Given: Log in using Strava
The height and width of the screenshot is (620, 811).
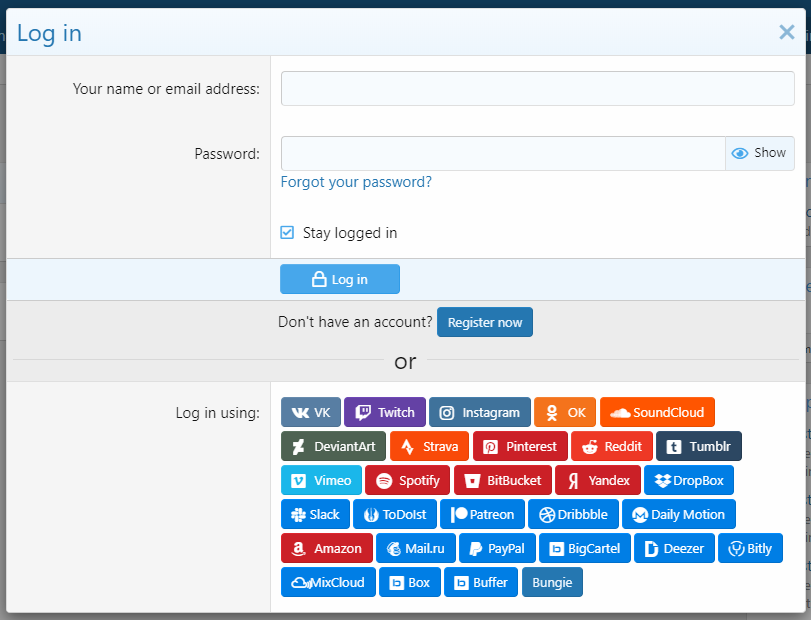Looking at the screenshot, I should point(429,446).
